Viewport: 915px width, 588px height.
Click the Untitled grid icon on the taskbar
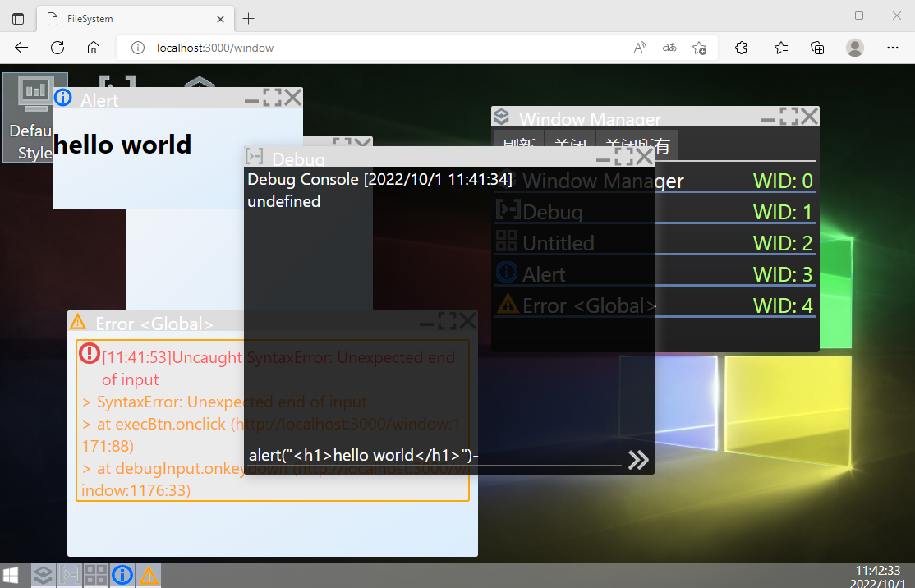[x=96, y=575]
